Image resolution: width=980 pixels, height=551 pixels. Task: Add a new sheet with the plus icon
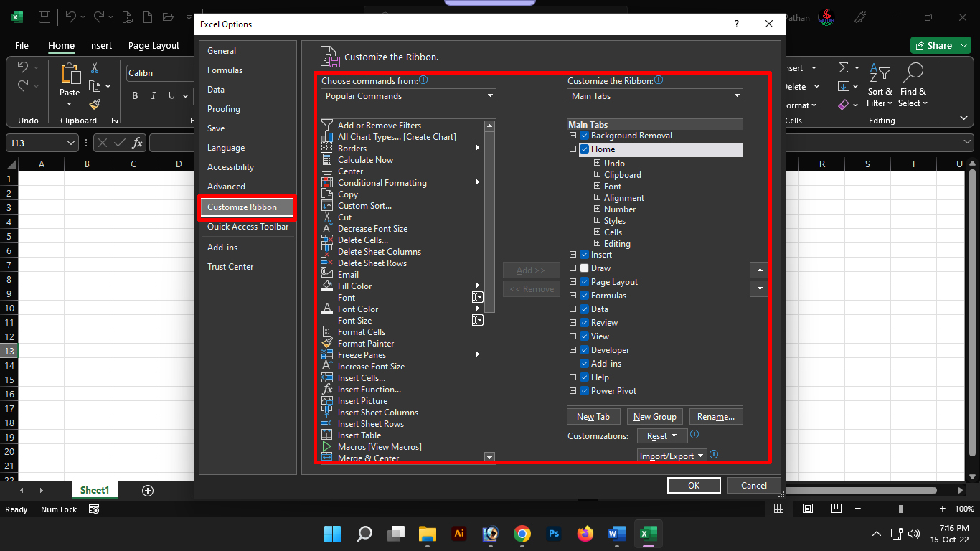[x=148, y=491]
